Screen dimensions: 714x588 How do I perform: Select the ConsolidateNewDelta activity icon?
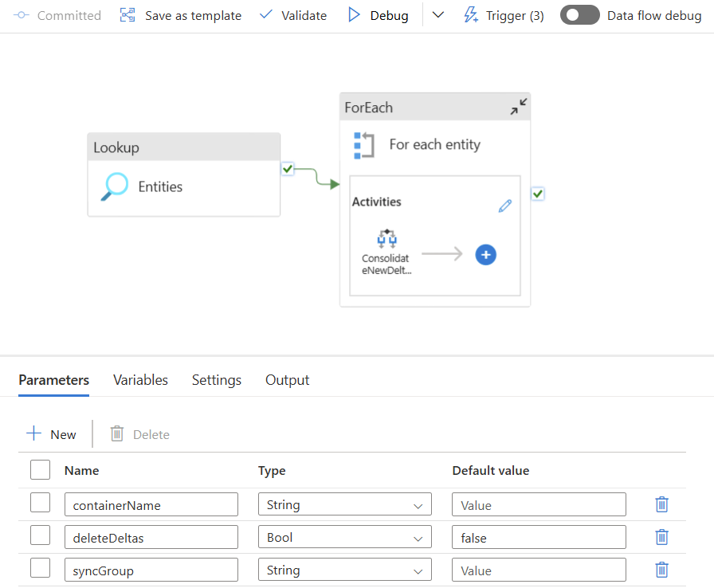(x=386, y=238)
